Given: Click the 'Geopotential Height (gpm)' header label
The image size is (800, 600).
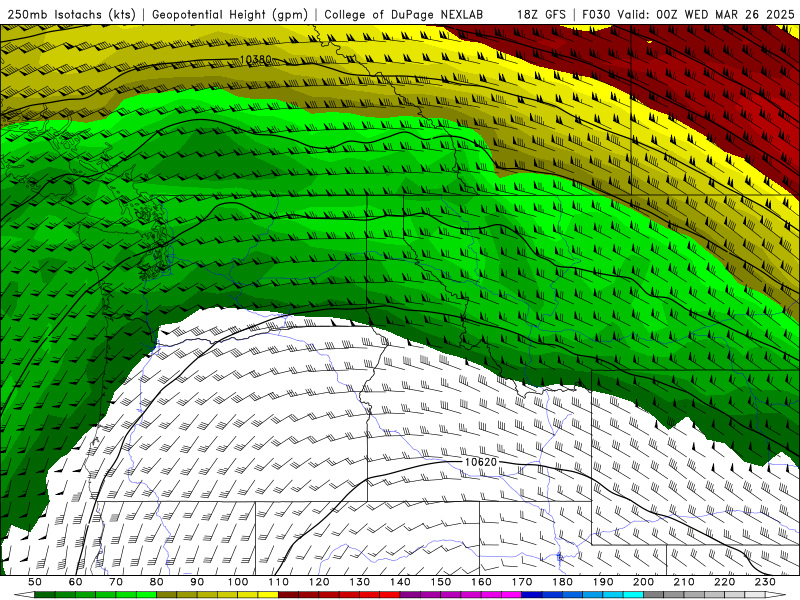Looking at the screenshot, I should tap(230, 14).
